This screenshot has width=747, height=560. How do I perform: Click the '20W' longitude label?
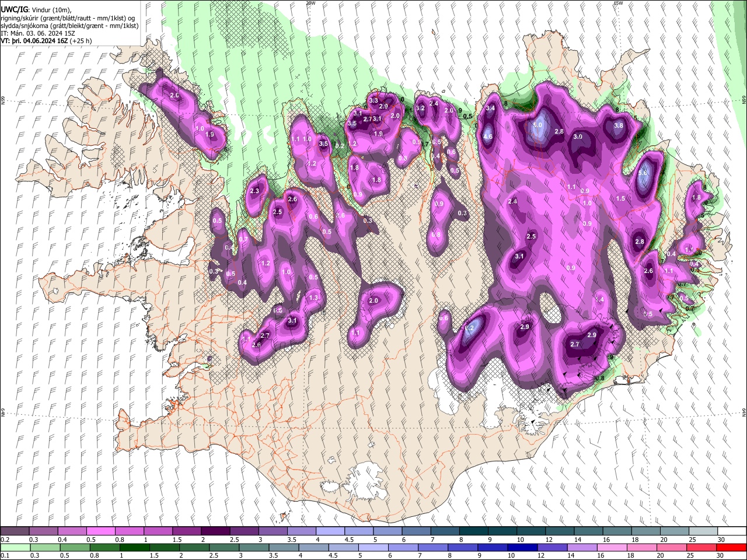click(310, 3)
